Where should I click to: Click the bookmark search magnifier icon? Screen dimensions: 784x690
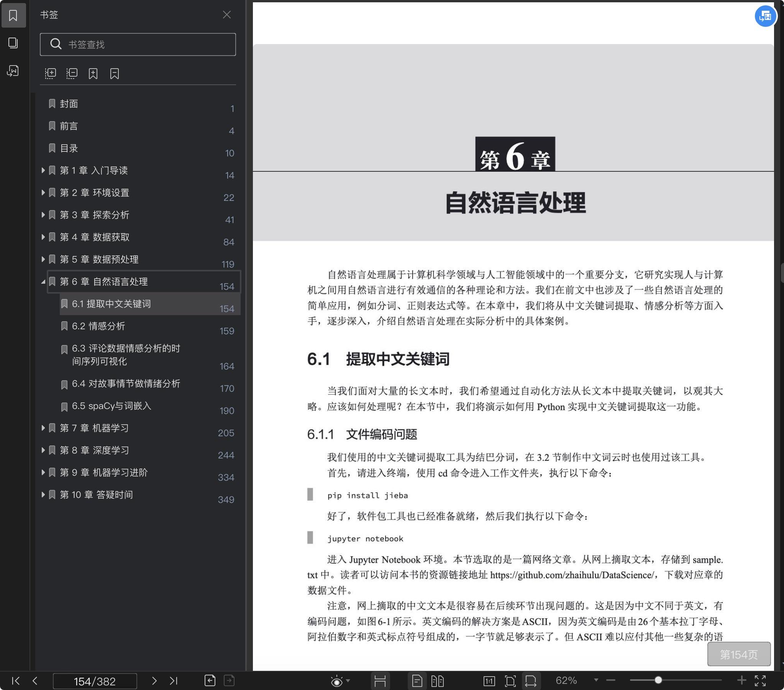click(x=56, y=44)
